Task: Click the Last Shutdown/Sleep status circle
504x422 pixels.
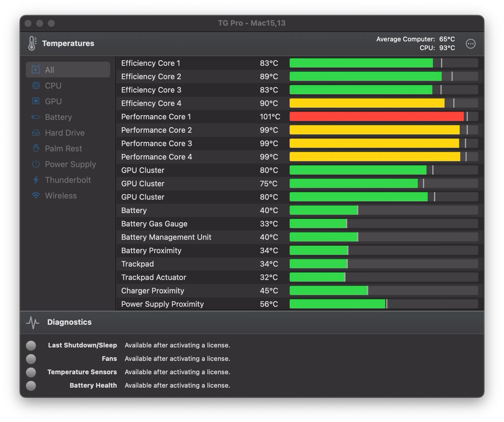Action: tap(31, 345)
